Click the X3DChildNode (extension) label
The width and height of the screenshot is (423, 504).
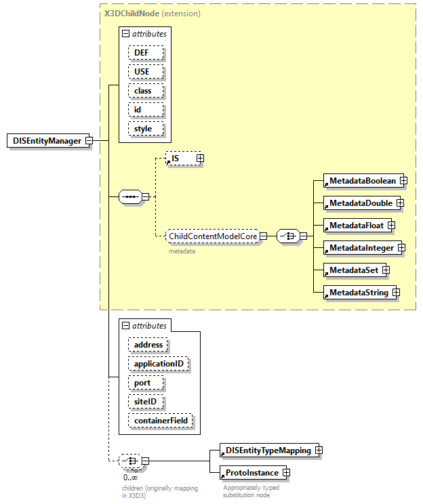click(153, 14)
